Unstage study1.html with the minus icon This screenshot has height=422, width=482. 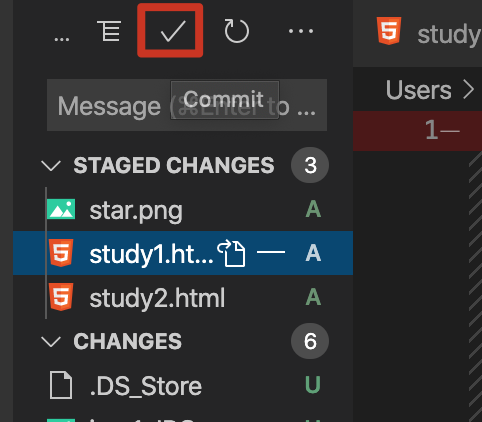[x=271, y=252]
